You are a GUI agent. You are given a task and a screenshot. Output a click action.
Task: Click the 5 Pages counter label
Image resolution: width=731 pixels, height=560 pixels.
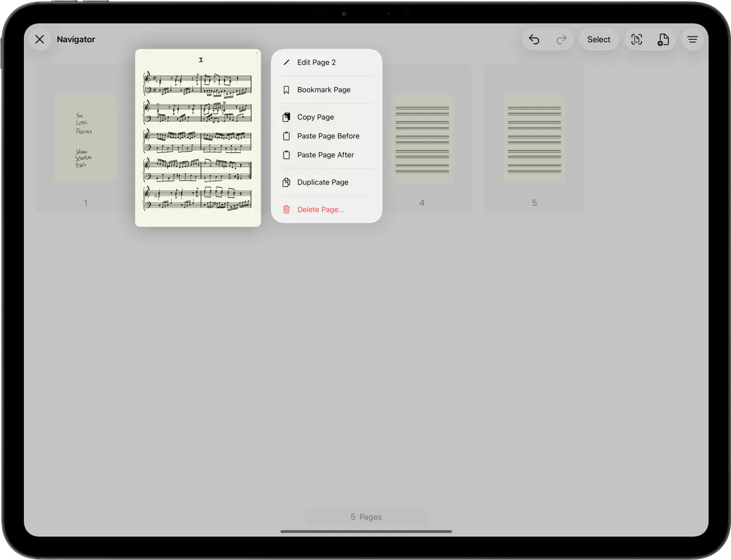click(366, 517)
